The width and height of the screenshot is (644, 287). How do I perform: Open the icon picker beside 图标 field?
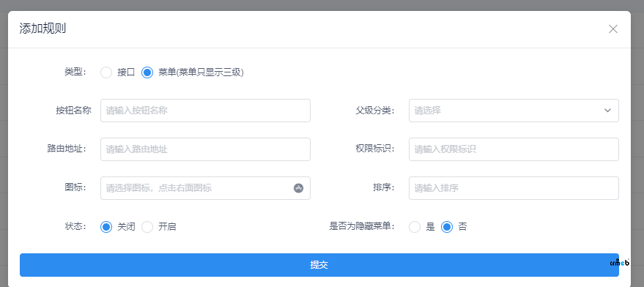click(299, 188)
